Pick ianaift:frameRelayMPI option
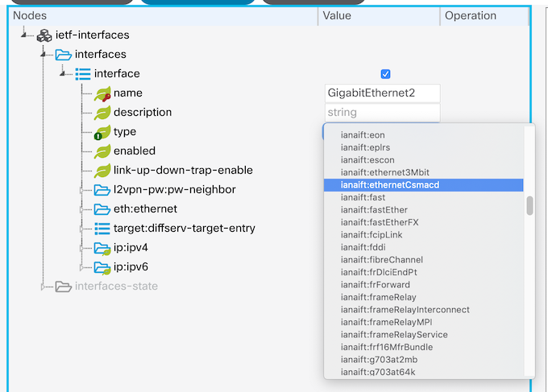 click(x=423, y=323)
